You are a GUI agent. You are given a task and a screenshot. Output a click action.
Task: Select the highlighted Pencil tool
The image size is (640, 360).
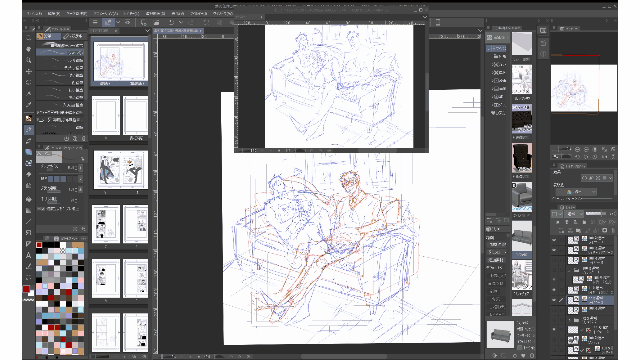[29, 130]
